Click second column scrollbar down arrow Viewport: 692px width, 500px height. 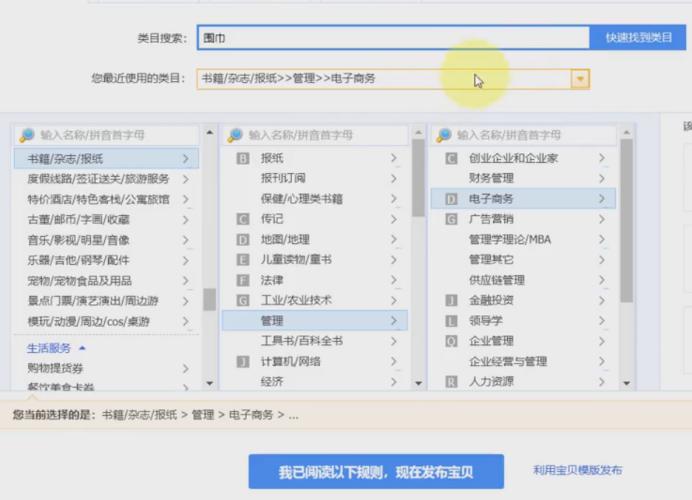click(418, 383)
